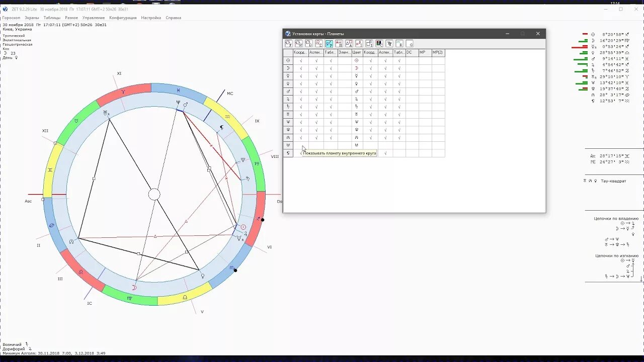Open the I settings icon in dialog toolbar

[369, 44]
